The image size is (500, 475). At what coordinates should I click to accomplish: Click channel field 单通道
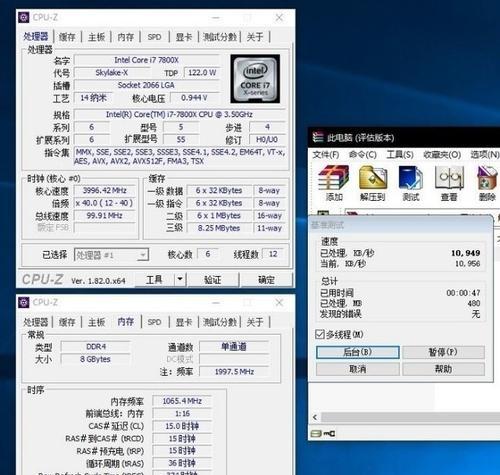[234, 347]
